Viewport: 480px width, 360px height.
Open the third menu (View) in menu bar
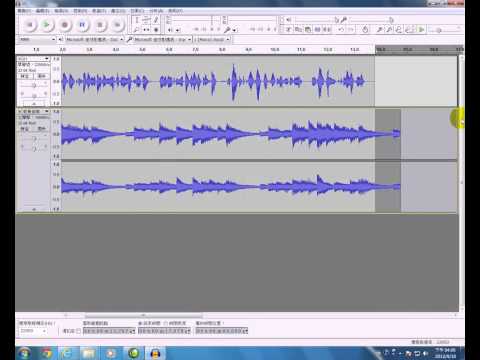(x=61, y=11)
